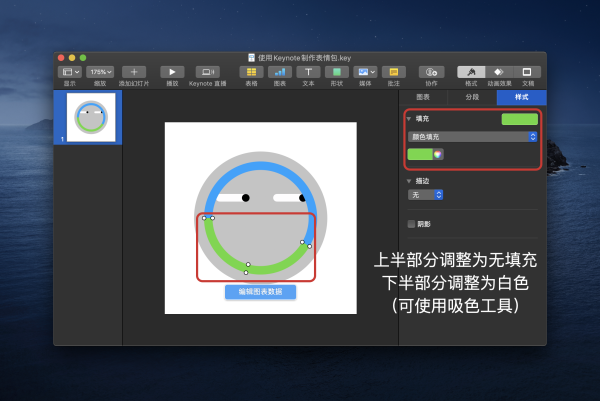
Task: Toggle the Animate inspector panel
Action: click(x=498, y=72)
